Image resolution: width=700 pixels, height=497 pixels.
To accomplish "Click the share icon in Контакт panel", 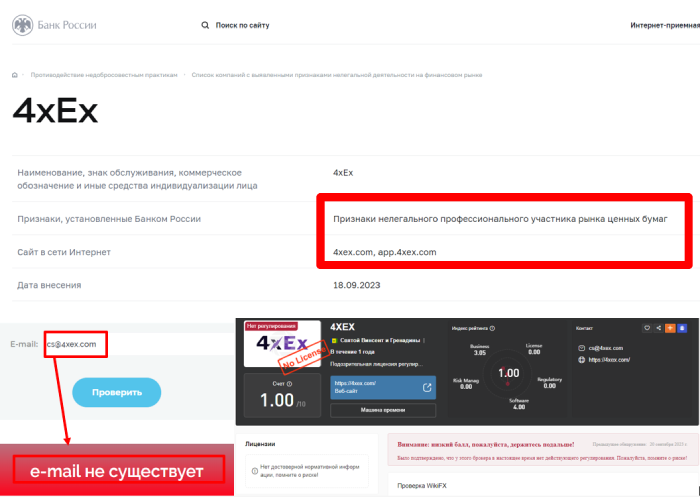I will [658, 328].
